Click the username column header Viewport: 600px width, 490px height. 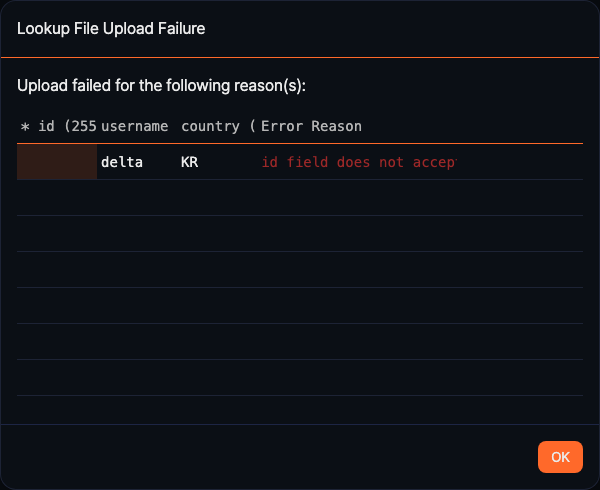tap(134, 126)
